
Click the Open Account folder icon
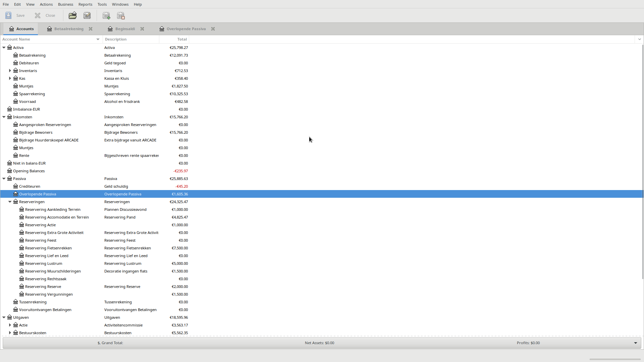(72, 15)
